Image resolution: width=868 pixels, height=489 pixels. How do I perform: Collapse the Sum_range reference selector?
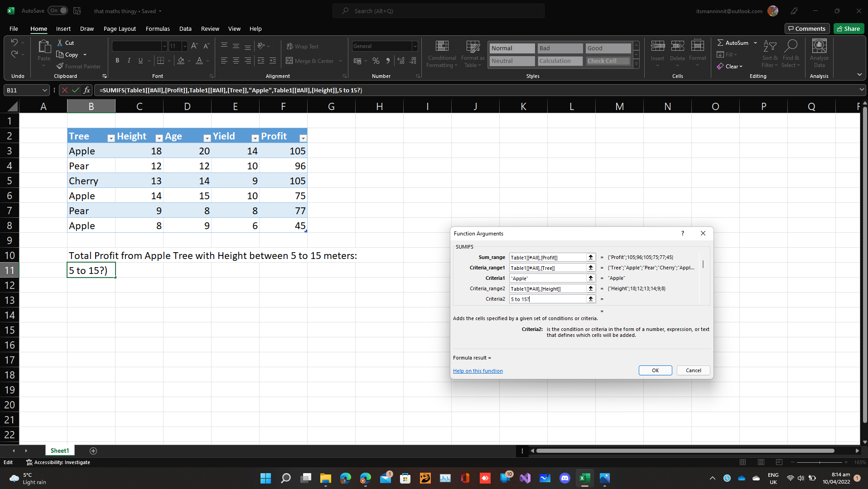click(x=590, y=257)
